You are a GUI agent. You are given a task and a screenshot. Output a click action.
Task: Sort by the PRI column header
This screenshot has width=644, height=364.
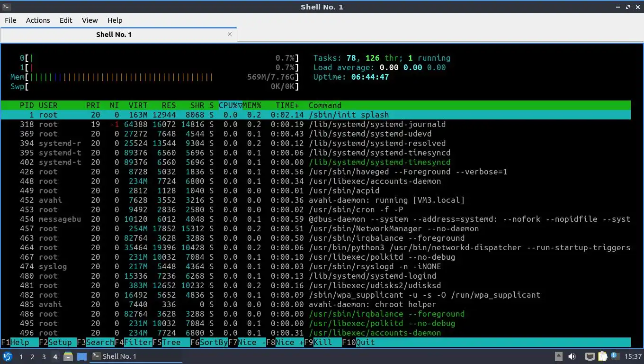pyautogui.click(x=93, y=105)
